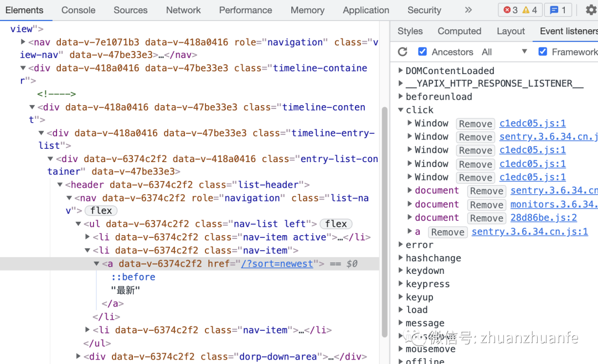
Task: Open the All listeners type dropdown
Action: (504, 52)
